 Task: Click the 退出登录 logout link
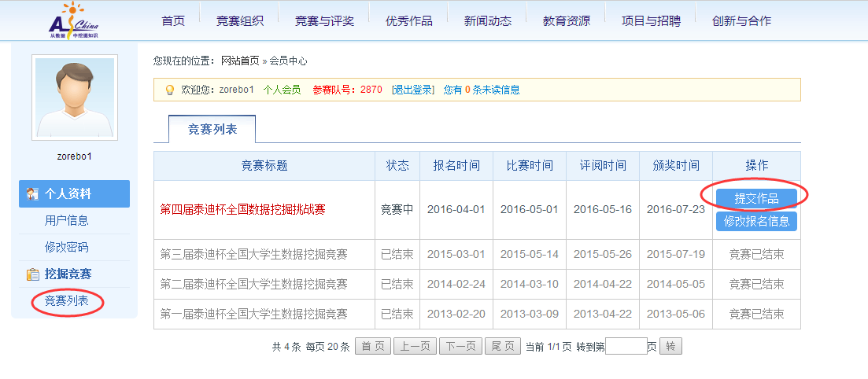(x=413, y=90)
